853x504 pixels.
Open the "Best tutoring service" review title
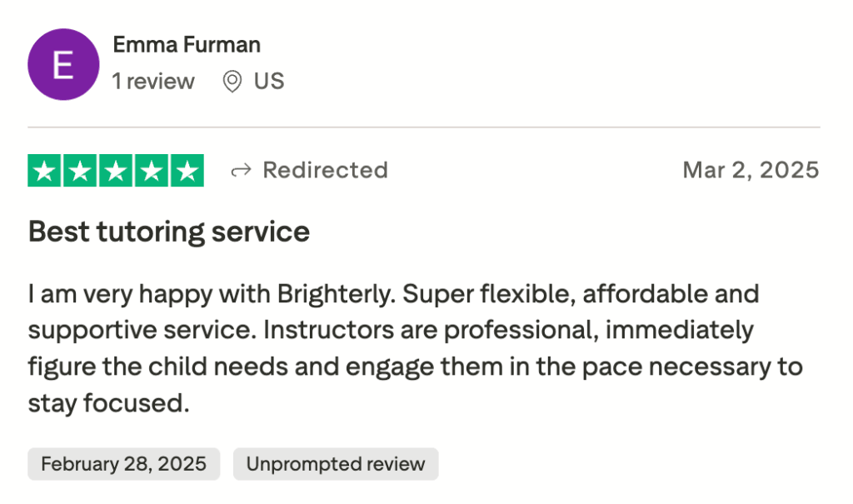(x=169, y=232)
